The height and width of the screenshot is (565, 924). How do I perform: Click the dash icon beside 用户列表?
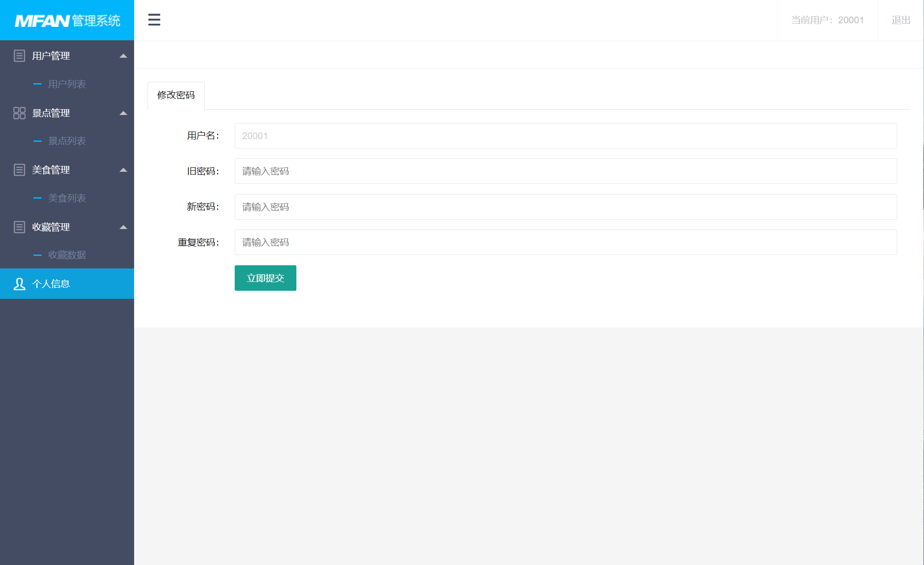click(x=38, y=84)
